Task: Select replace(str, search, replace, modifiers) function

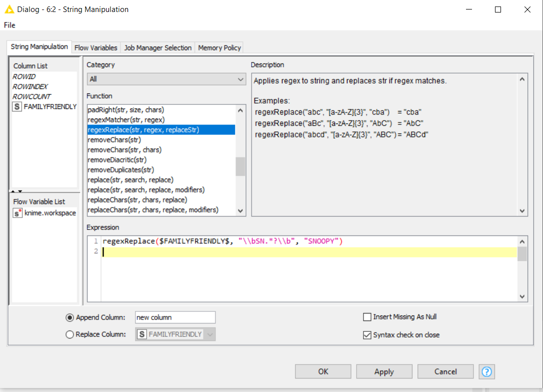Action: pyautogui.click(x=161, y=190)
